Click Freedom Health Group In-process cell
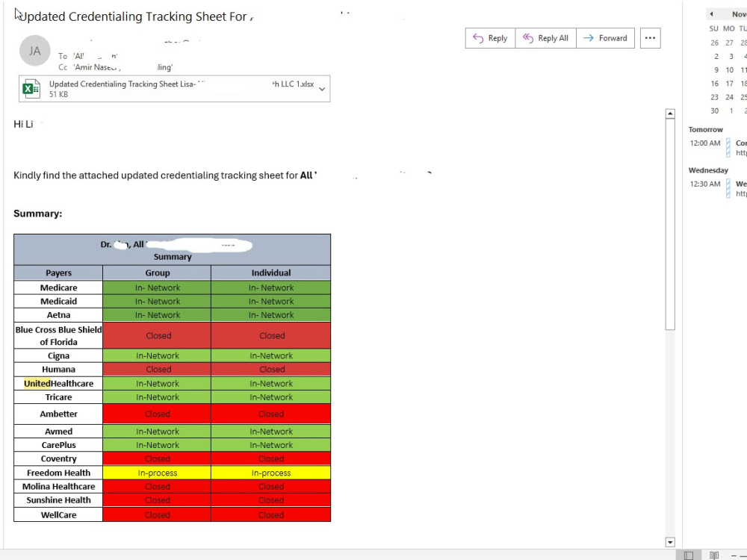 (157, 473)
